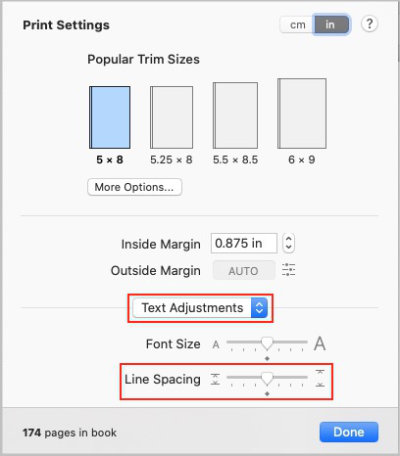The height and width of the screenshot is (456, 400).
Task: Click the More Options... button
Action: (x=135, y=187)
